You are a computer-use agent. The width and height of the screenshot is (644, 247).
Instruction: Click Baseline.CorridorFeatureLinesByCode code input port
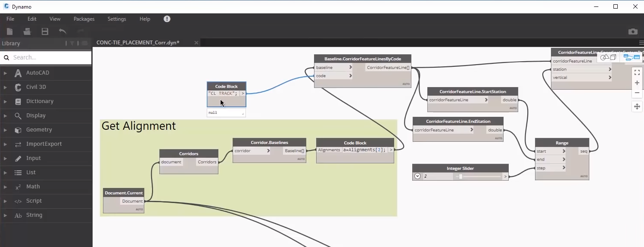(x=333, y=75)
